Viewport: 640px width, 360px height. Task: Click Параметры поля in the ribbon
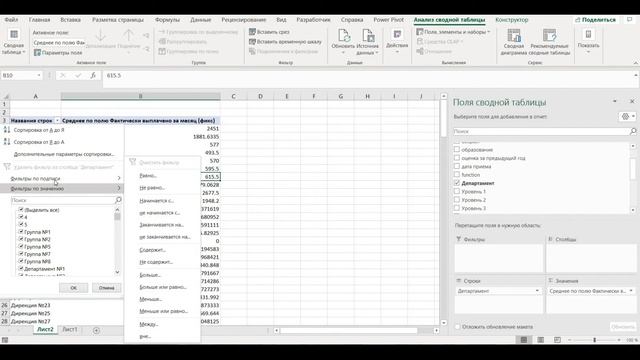58,53
